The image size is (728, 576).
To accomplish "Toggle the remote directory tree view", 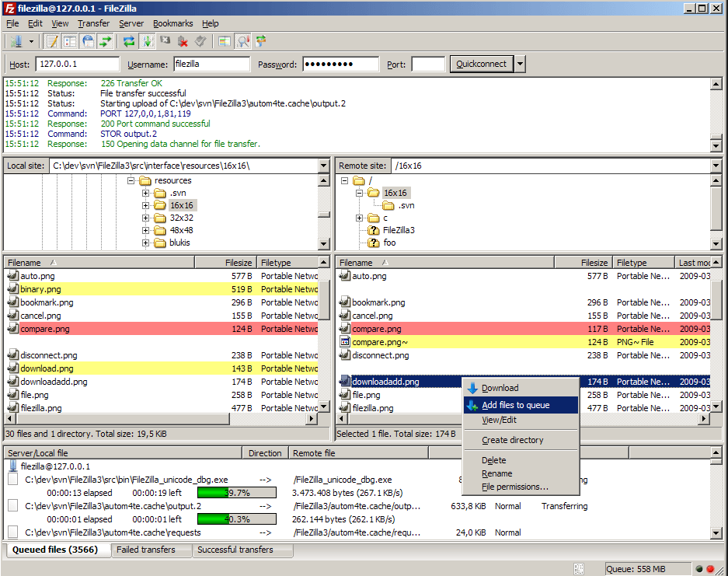I will [x=85, y=41].
